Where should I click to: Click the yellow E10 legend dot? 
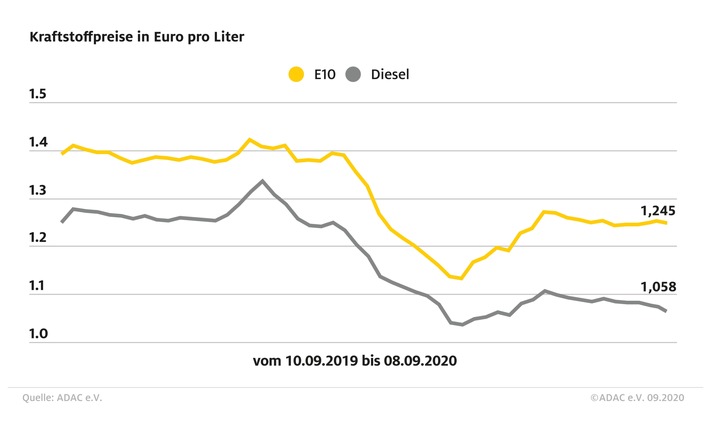point(296,74)
